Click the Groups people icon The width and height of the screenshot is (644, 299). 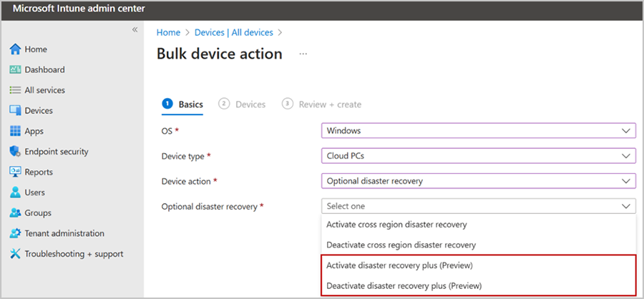tap(15, 212)
